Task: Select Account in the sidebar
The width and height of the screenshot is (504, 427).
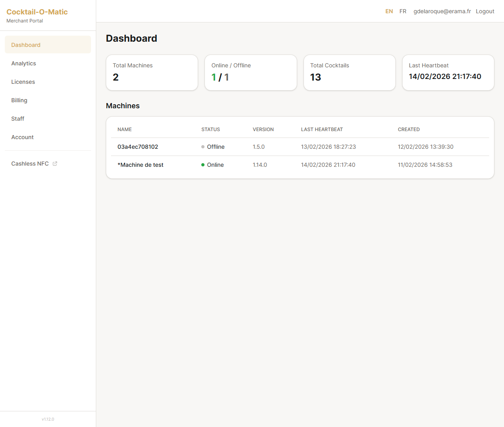Action: point(48,137)
